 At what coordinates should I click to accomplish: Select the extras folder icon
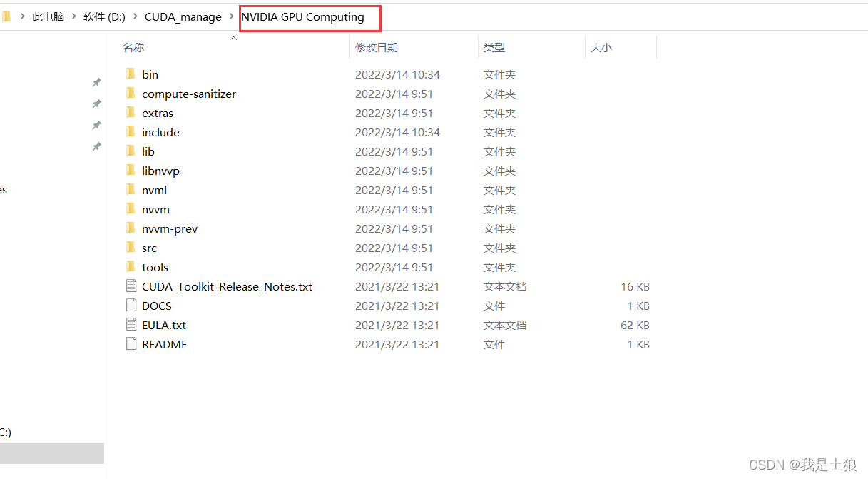[131, 113]
